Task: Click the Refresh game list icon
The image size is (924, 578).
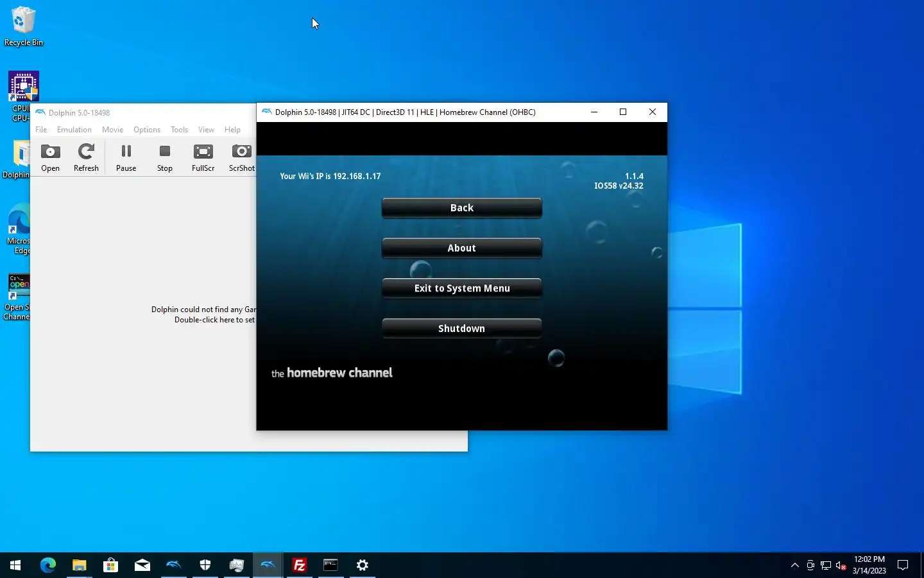Action: click(86, 158)
